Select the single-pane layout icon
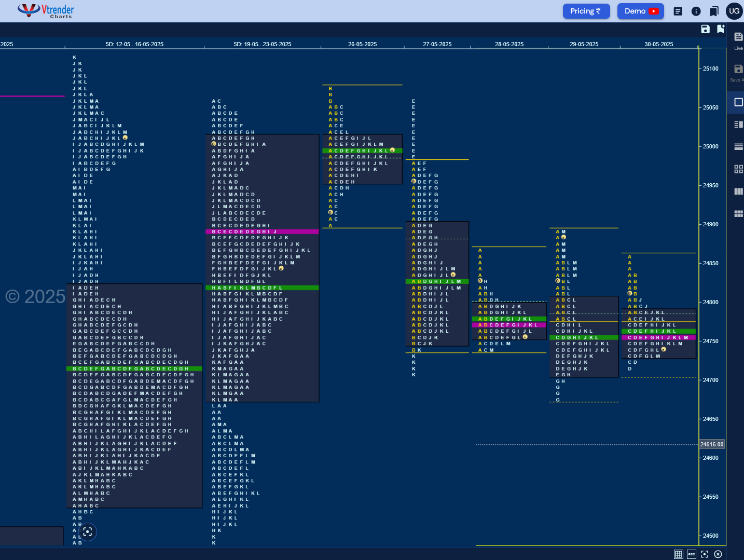This screenshot has height=560, width=744. click(x=738, y=102)
